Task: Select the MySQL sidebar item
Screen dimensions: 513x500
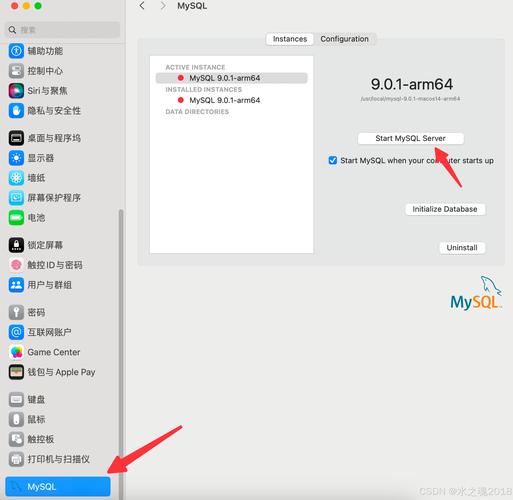Action: pos(58,487)
